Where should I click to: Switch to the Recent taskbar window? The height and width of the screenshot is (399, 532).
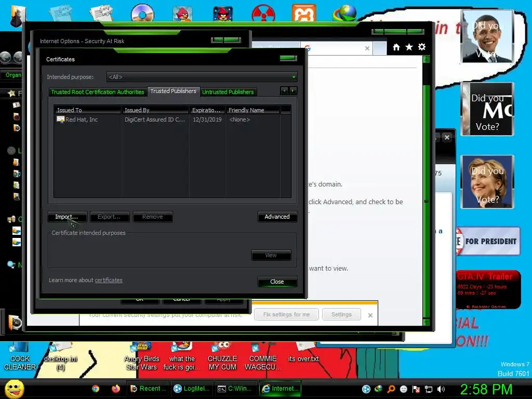pos(149,389)
